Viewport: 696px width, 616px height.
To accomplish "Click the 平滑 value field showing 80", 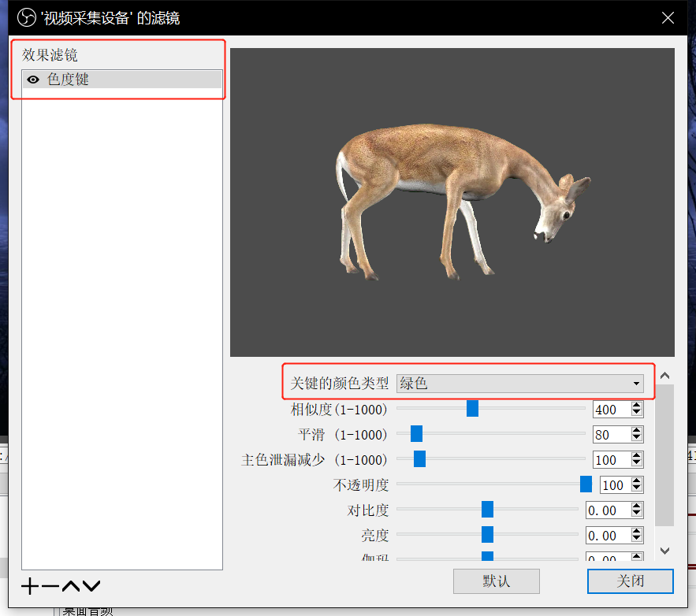I will [612, 435].
